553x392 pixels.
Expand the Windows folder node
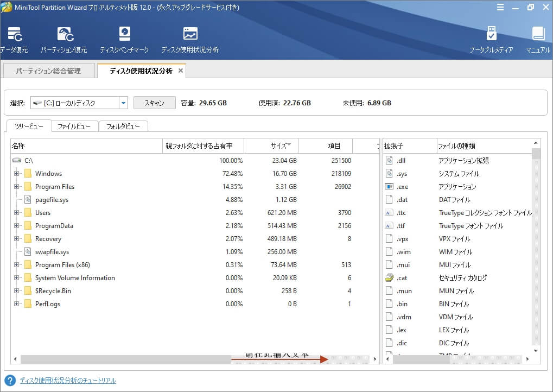pyautogui.click(x=16, y=173)
